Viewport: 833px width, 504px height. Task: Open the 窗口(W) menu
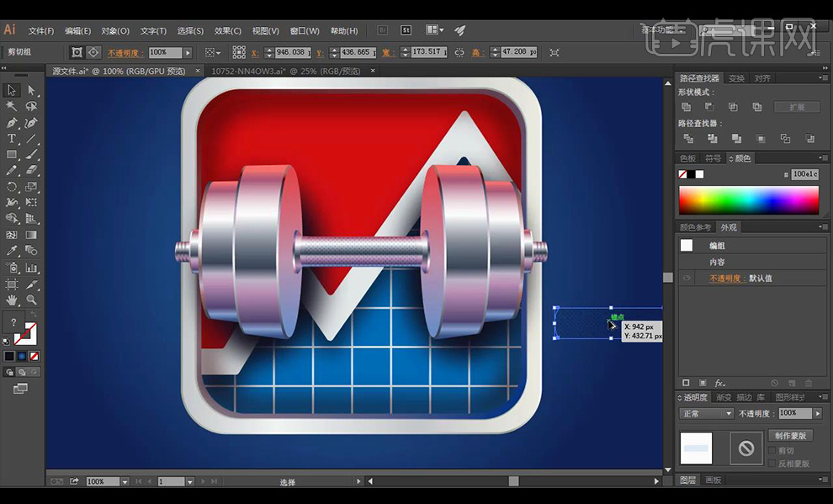coord(305,31)
